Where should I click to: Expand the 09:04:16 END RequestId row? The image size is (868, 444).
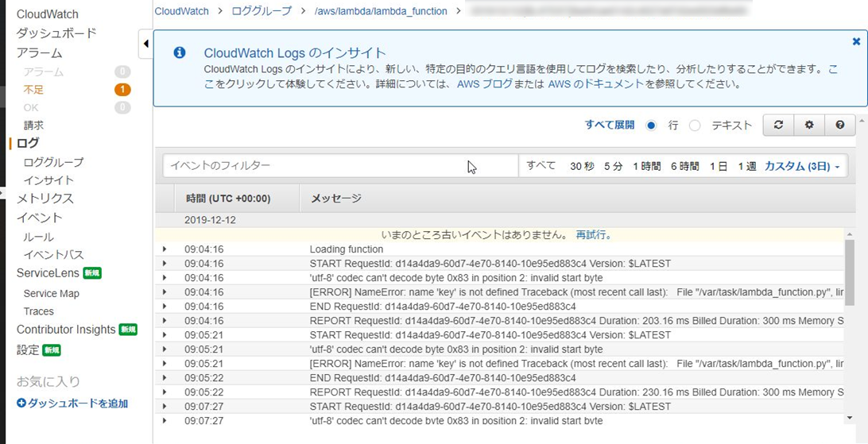coord(165,307)
